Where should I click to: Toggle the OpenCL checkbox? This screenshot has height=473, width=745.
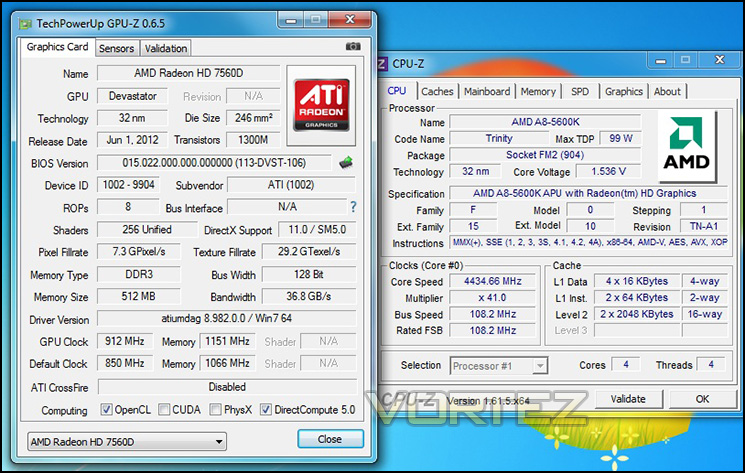[106, 409]
